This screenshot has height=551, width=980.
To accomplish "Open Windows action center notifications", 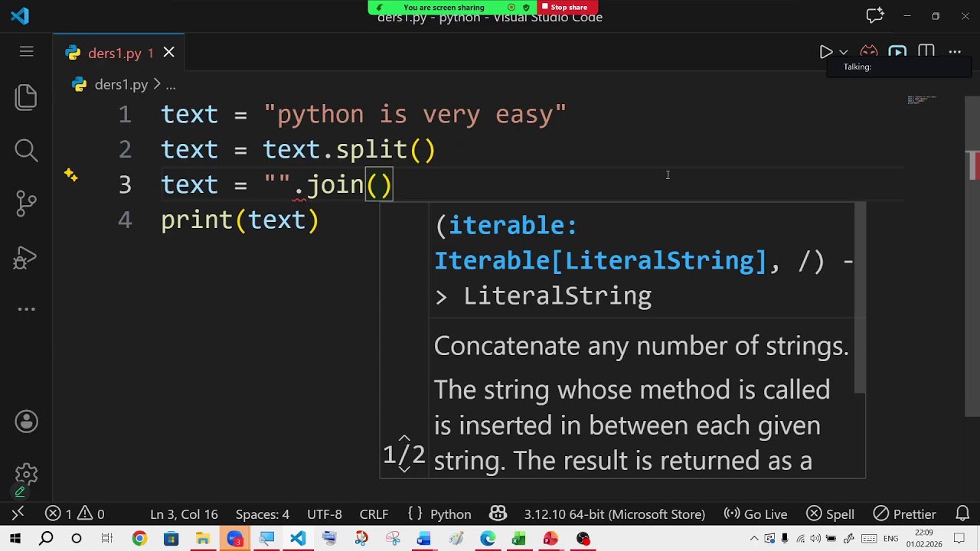I will 960,539.
